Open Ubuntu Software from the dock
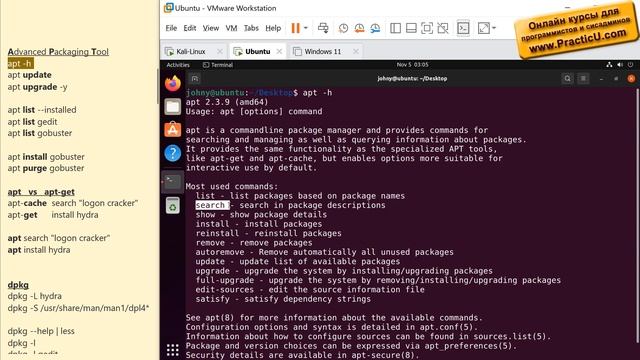Screen dimensions: 640x360 (173, 130)
